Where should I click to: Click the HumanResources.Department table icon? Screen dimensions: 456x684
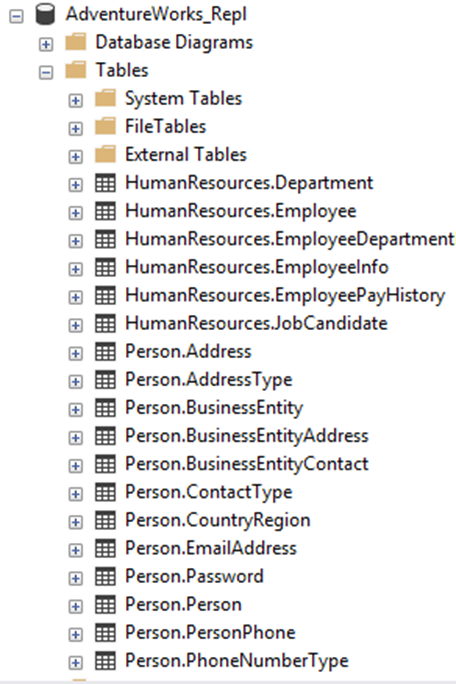click(x=105, y=183)
